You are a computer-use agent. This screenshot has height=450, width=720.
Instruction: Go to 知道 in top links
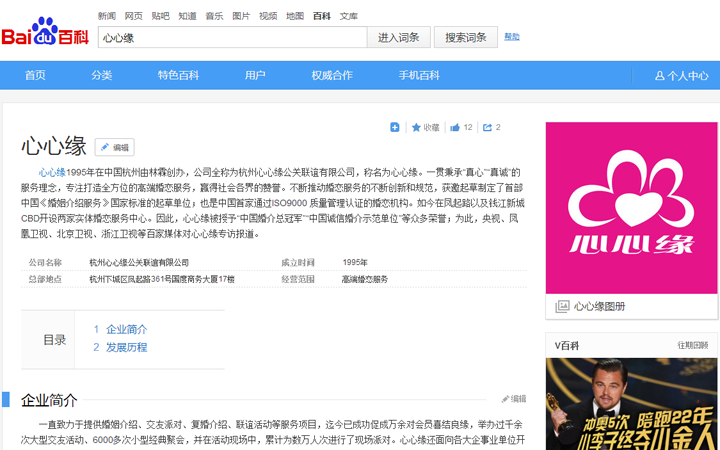click(x=187, y=16)
